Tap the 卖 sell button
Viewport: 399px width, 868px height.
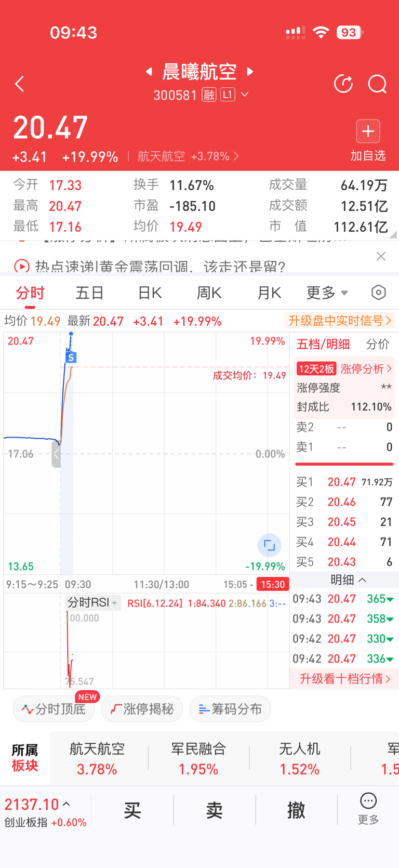(x=215, y=810)
